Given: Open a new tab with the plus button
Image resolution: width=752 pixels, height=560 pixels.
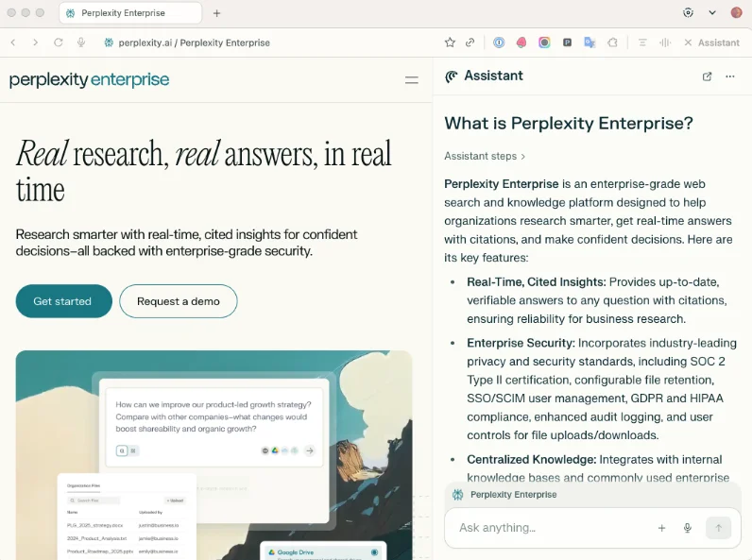Looking at the screenshot, I should (216, 13).
